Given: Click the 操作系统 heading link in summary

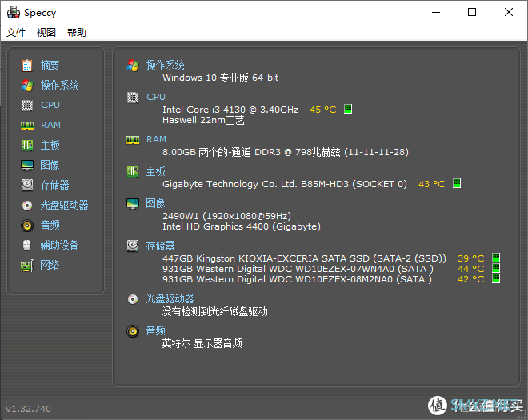Looking at the screenshot, I should pos(165,65).
